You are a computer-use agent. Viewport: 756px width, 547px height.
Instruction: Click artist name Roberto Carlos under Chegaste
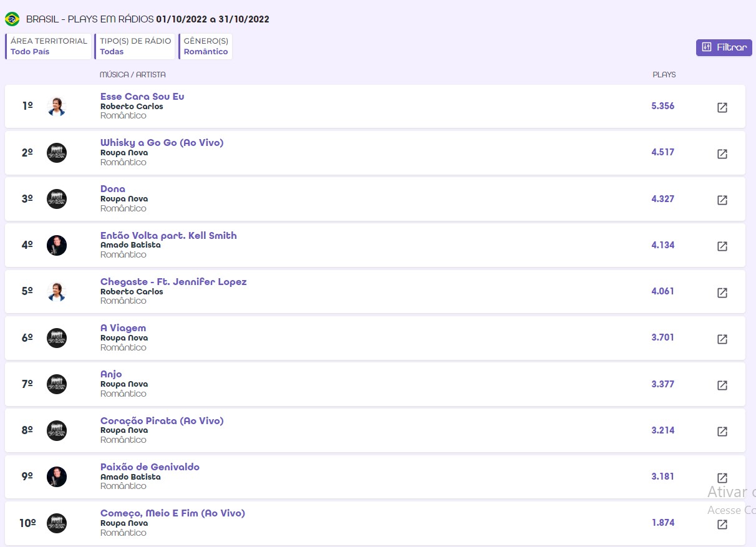(132, 291)
